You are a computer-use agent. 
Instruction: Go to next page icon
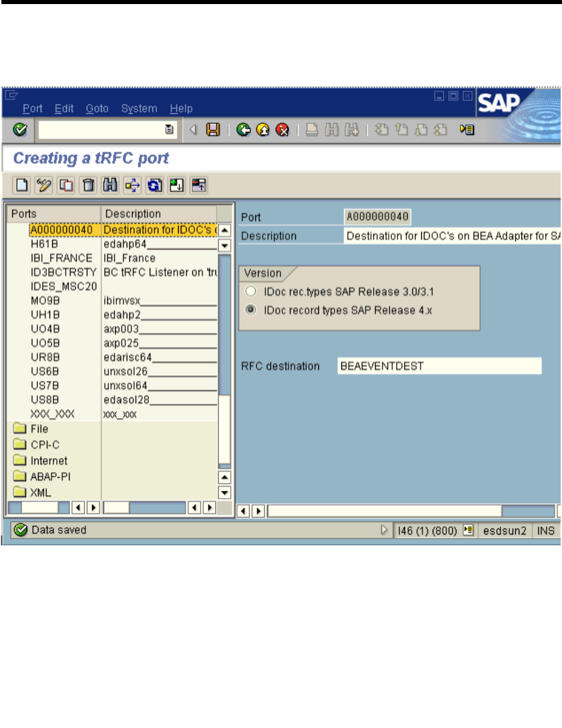(x=420, y=129)
